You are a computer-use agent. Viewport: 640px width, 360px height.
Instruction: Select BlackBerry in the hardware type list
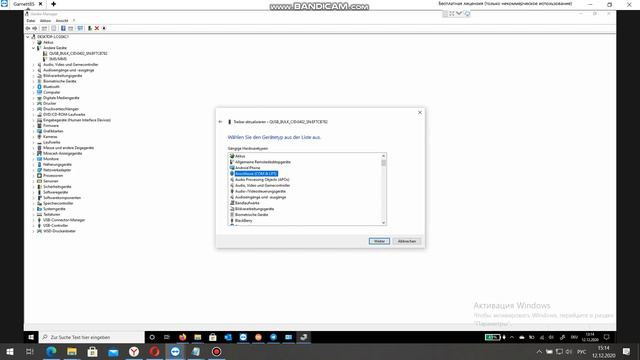(244, 220)
